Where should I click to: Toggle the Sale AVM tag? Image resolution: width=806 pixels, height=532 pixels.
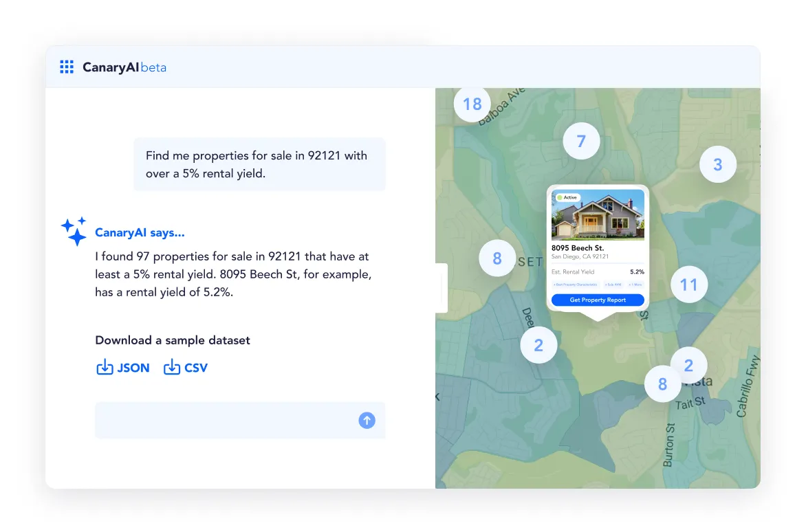click(x=613, y=285)
